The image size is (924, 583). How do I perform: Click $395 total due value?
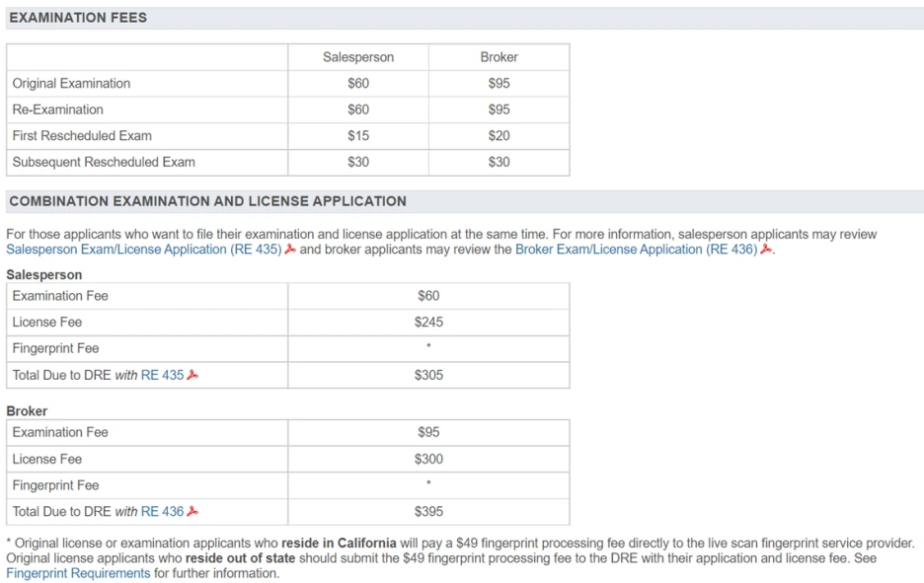[x=428, y=512]
